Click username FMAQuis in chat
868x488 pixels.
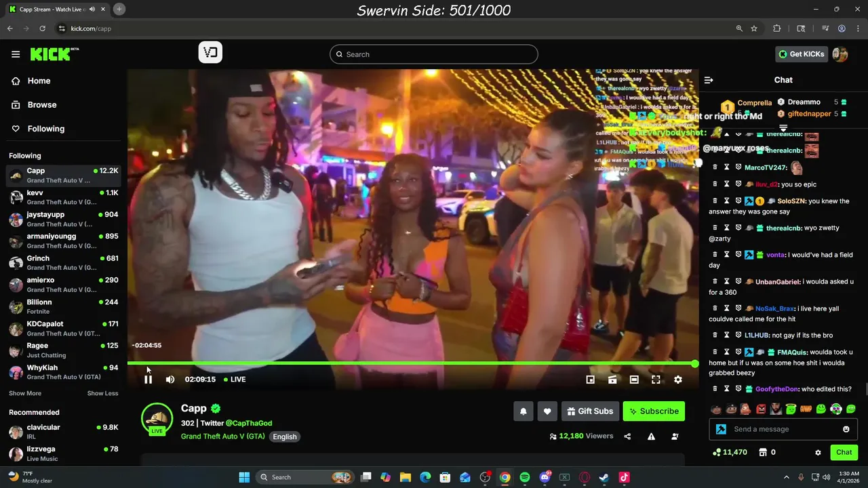coord(791,352)
